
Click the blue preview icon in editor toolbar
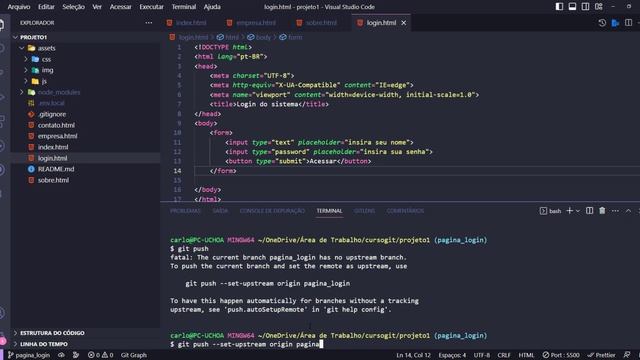coord(615,23)
